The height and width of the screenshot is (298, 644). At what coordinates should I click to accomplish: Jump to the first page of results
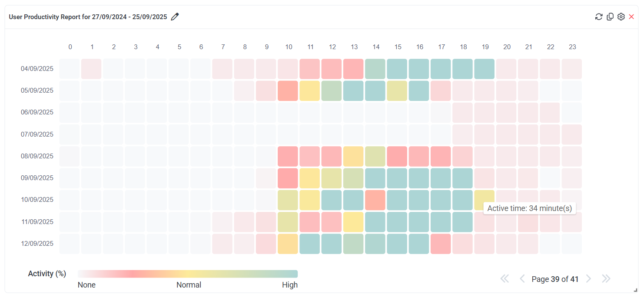pos(505,279)
